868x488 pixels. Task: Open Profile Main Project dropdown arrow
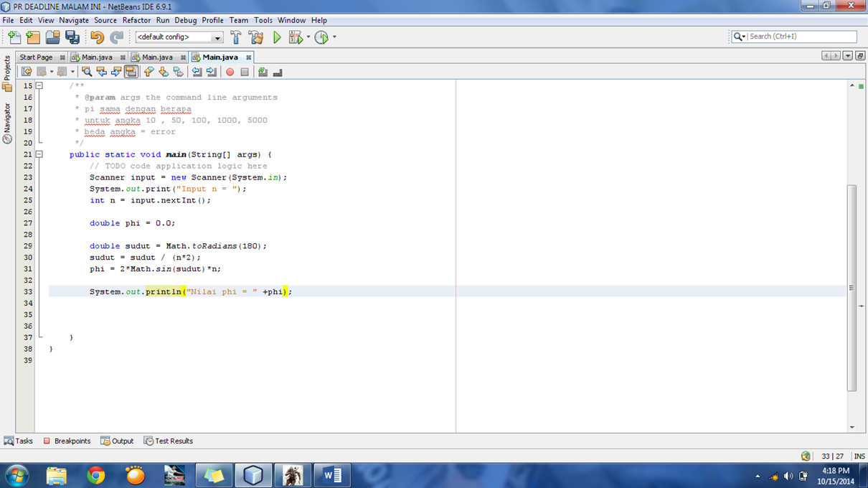(x=334, y=37)
